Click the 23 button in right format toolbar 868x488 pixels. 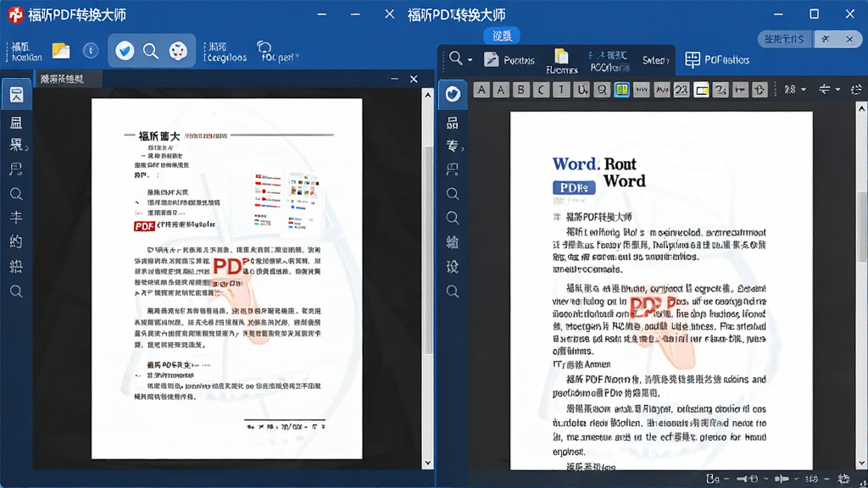tap(682, 90)
